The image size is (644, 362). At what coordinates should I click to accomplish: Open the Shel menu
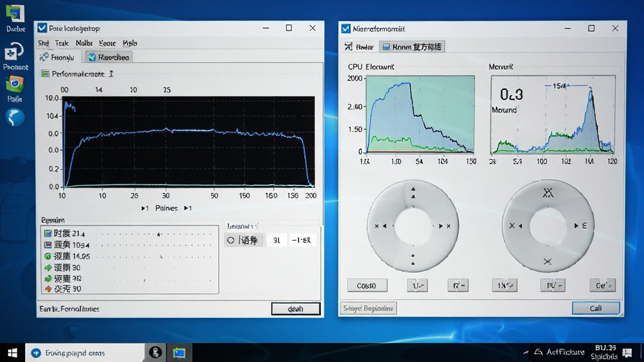coord(43,43)
